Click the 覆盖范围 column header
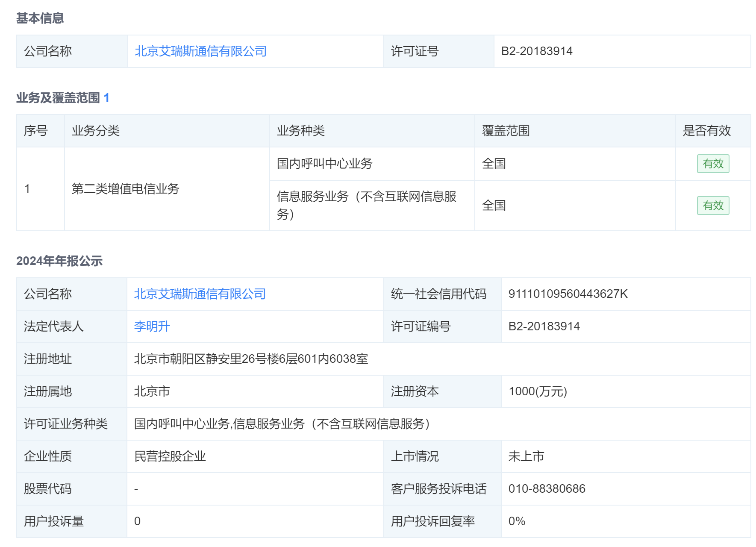 pyautogui.click(x=505, y=131)
